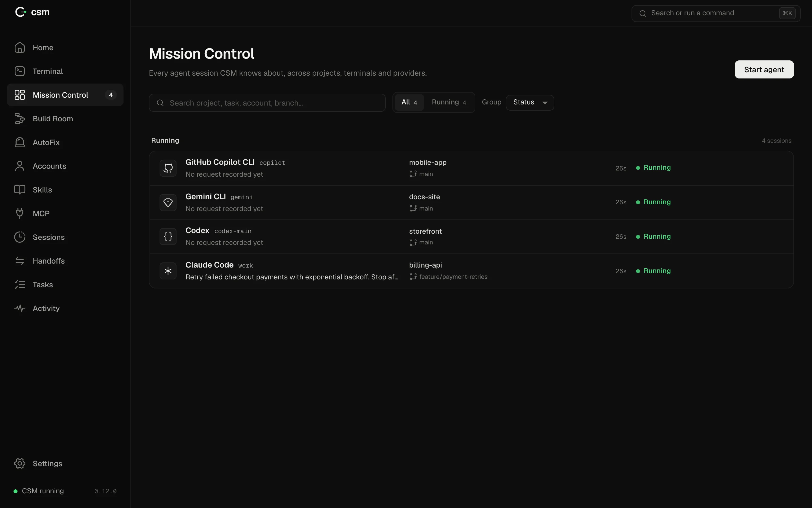Open the Activity pulse icon
The image size is (812, 508).
19,308
